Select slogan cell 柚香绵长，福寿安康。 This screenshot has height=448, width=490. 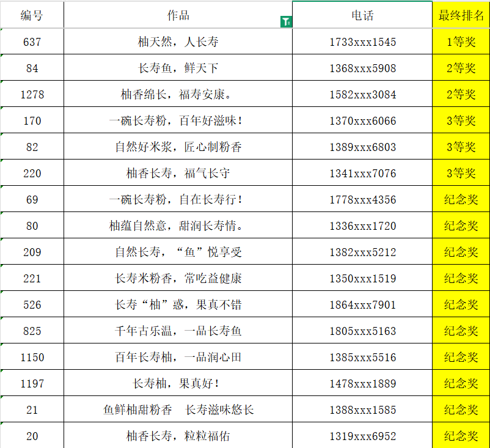pos(178,94)
